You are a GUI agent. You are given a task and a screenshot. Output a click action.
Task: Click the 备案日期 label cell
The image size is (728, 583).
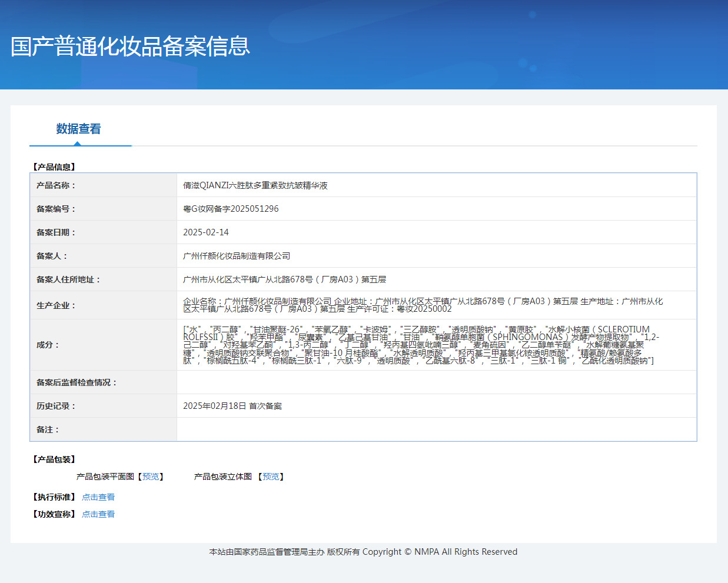[x=104, y=232]
